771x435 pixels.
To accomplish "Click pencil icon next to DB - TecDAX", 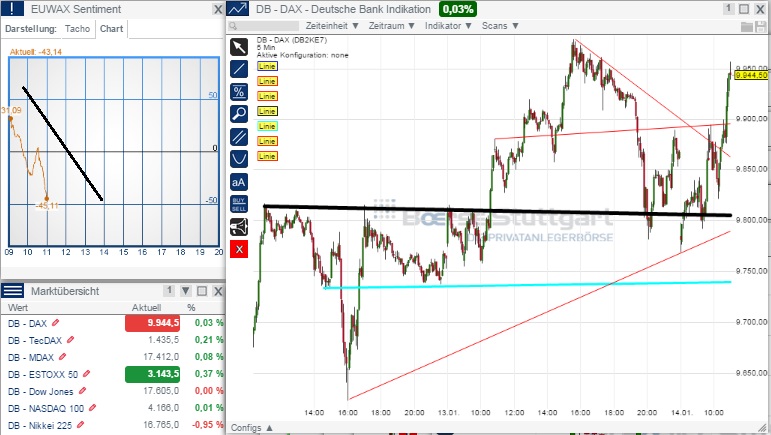I will pos(70,340).
